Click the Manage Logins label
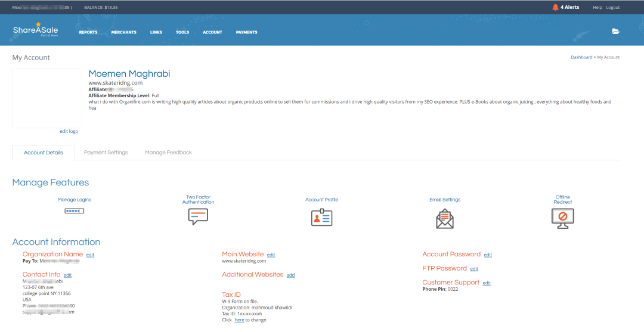The image size is (644, 332). click(75, 200)
